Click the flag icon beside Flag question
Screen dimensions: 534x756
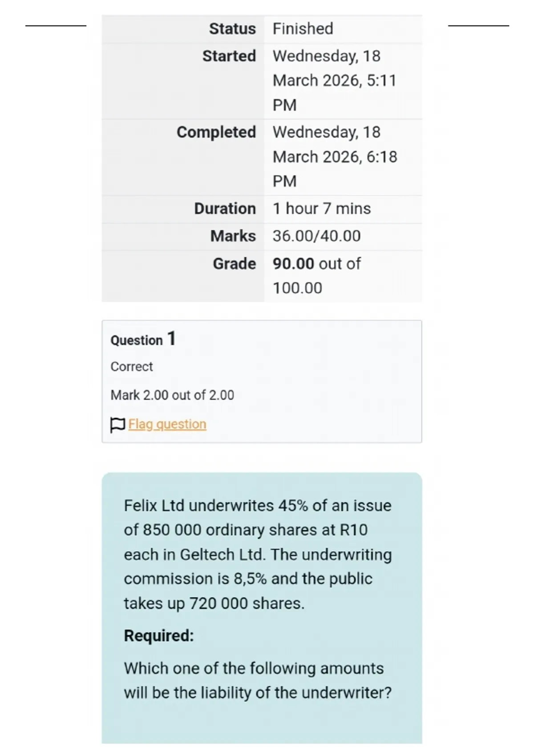coord(117,425)
